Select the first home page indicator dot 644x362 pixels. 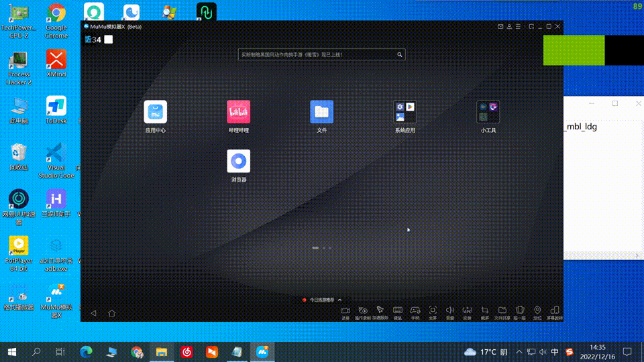click(315, 248)
